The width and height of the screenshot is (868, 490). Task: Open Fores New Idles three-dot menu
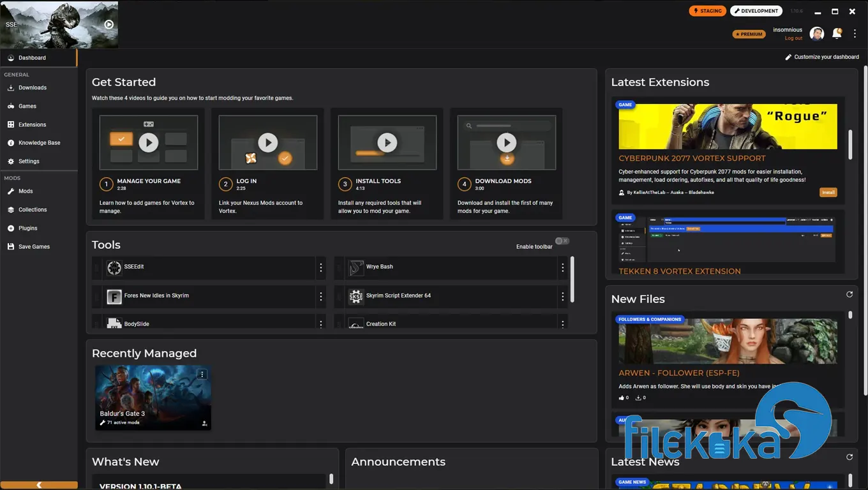pyautogui.click(x=321, y=297)
